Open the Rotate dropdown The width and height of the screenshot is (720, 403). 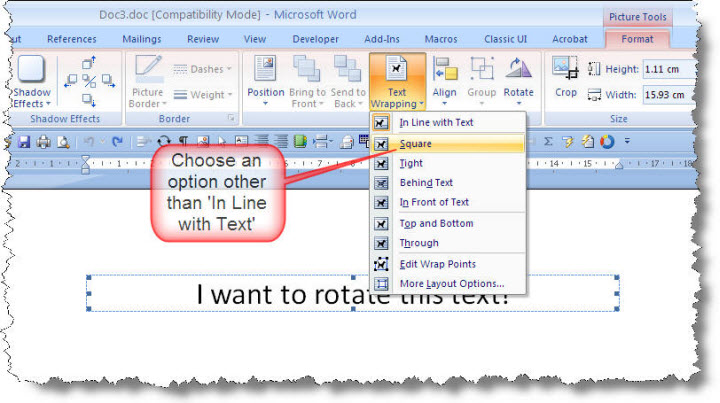click(518, 82)
